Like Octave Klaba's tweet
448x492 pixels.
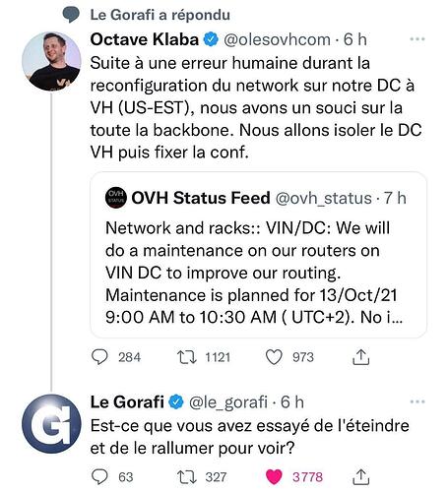(x=274, y=357)
